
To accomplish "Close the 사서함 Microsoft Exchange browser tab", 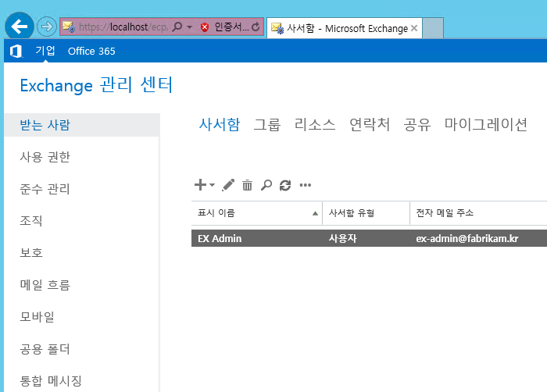I will 414,28.
